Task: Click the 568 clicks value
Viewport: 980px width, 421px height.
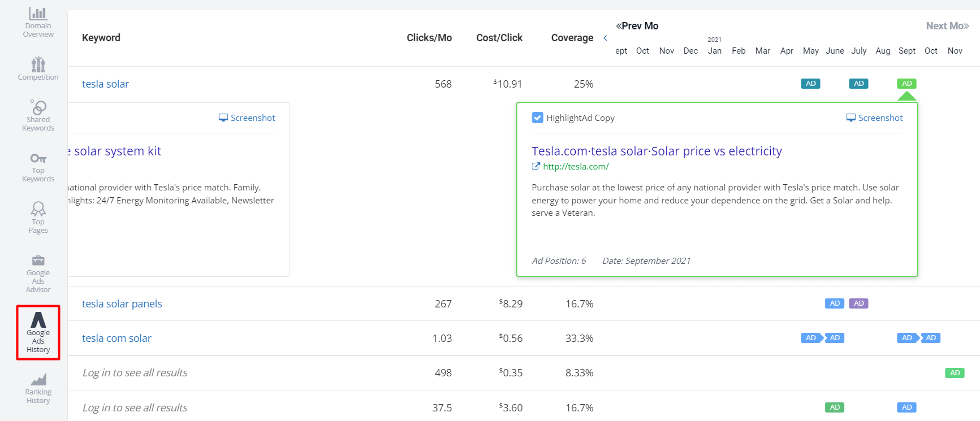Action: 443,84
